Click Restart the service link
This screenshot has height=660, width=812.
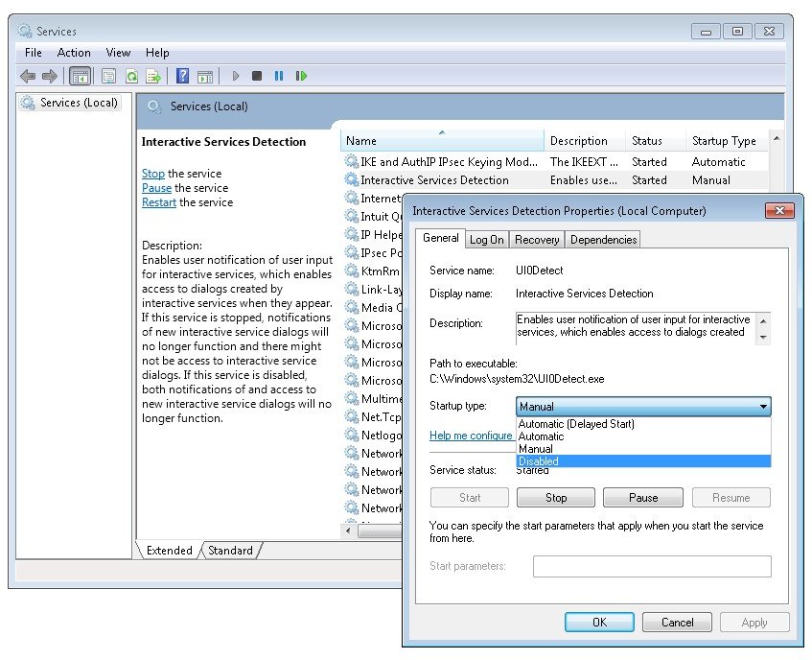click(x=159, y=202)
